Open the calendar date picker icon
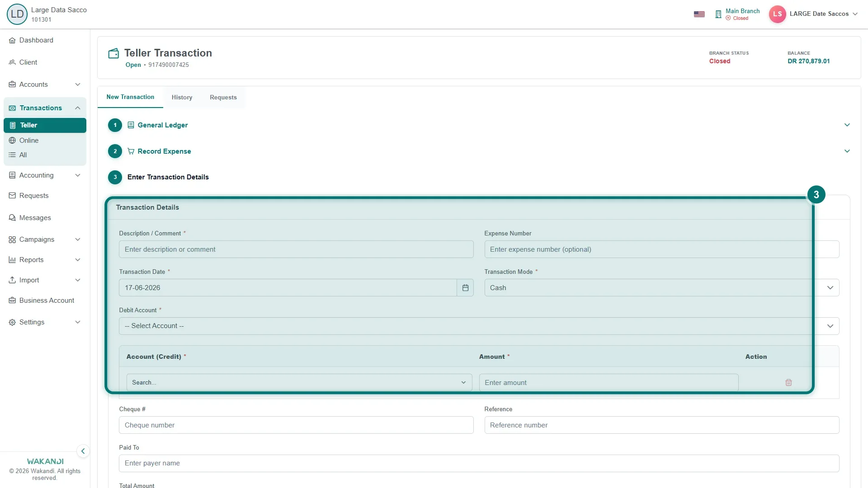 point(465,288)
